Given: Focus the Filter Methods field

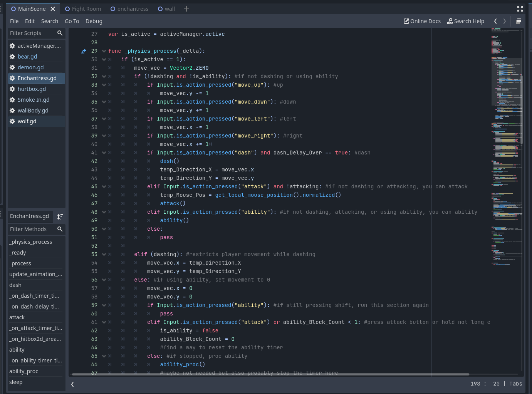Looking at the screenshot, I should click(x=37, y=229).
